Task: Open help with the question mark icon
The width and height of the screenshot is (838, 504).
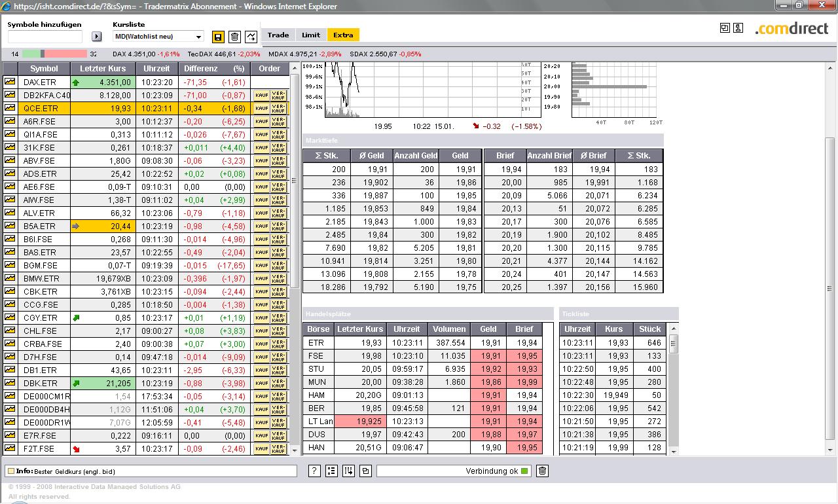Action: click(x=314, y=471)
